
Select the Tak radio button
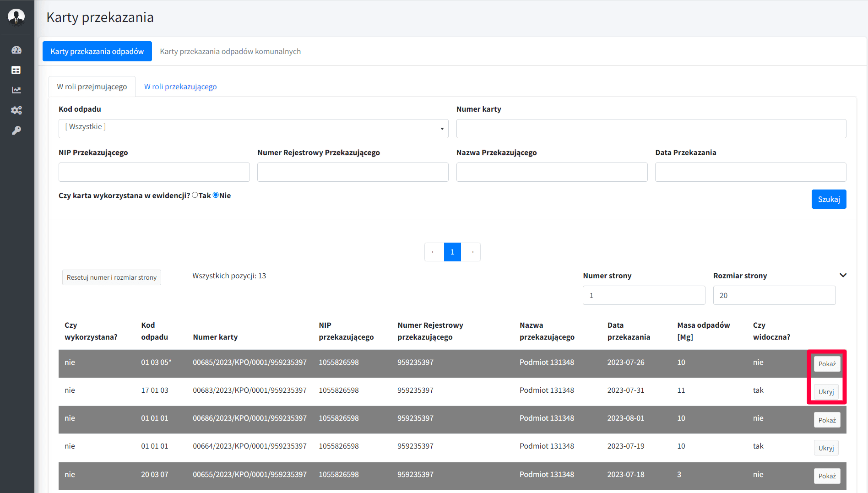pyautogui.click(x=195, y=195)
